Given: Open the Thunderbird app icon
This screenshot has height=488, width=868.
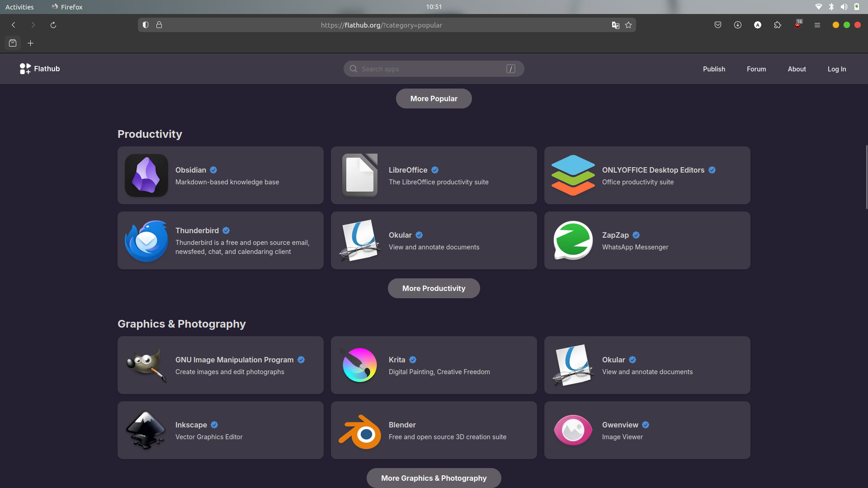Looking at the screenshot, I should pos(146,240).
